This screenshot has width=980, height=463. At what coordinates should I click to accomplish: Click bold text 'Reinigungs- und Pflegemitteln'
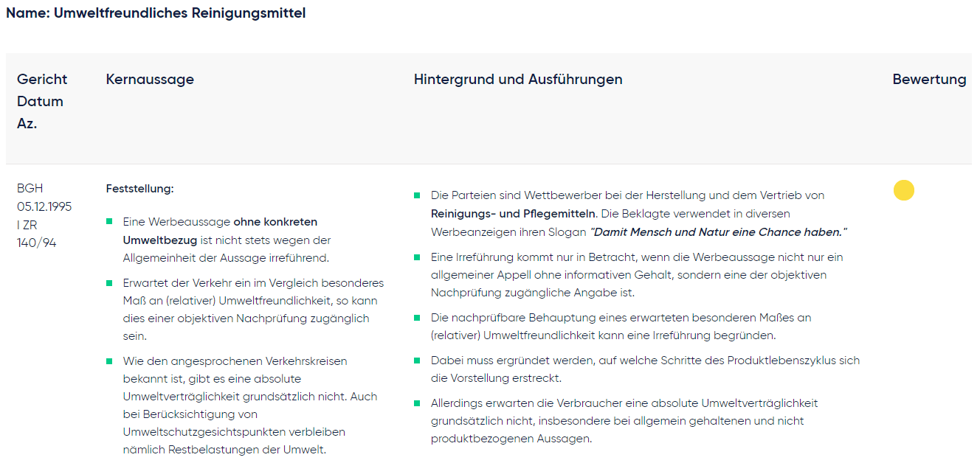pyautogui.click(x=513, y=214)
